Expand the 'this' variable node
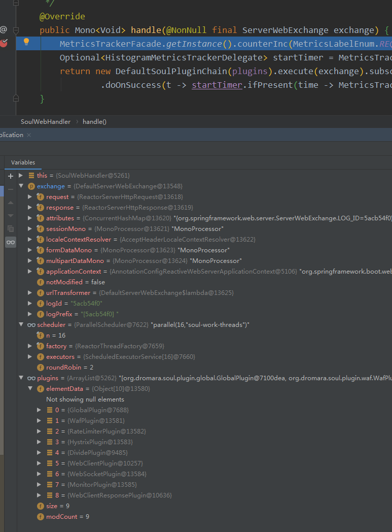This screenshot has height=532, width=392. pyautogui.click(x=21, y=176)
